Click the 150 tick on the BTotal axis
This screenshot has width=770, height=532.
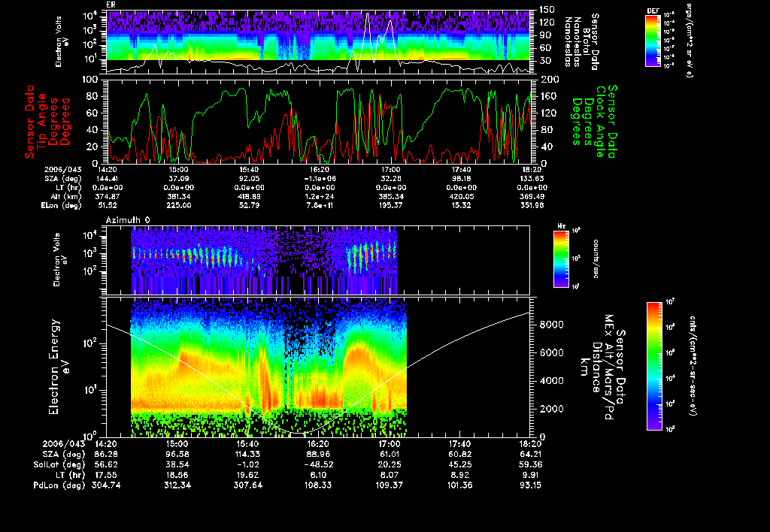(x=547, y=10)
